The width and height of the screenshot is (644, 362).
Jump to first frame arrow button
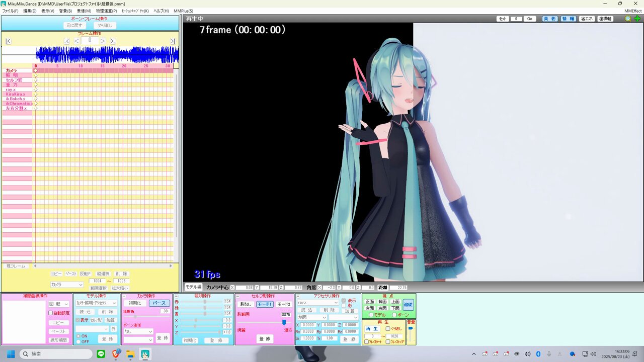click(x=9, y=41)
